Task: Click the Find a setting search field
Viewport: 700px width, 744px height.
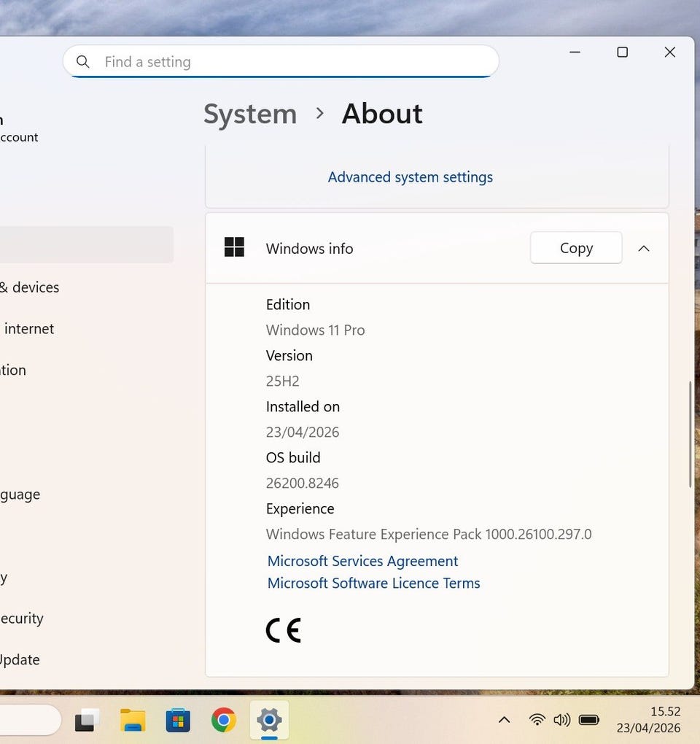Action: pyautogui.click(x=292, y=62)
